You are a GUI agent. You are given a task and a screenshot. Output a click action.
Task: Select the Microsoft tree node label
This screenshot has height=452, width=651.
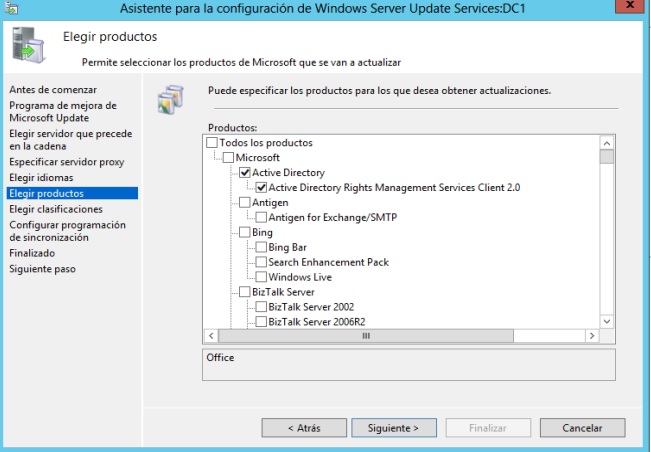257,157
